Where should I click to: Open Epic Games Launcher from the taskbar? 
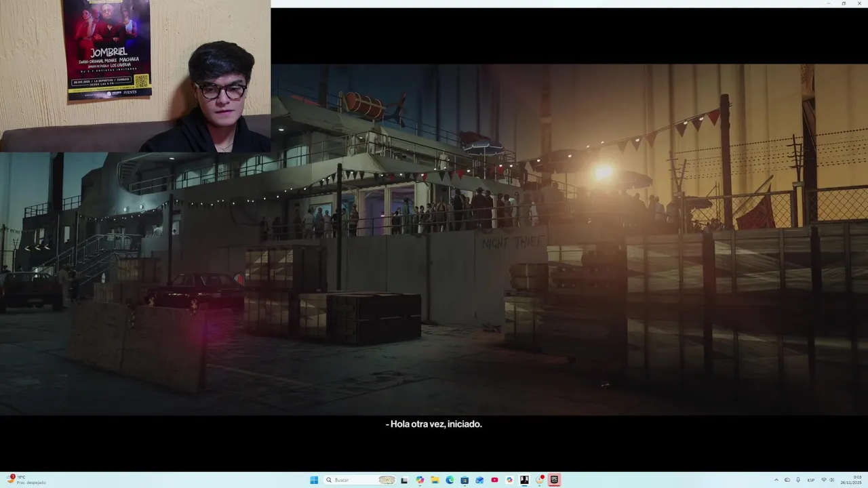pos(555,480)
